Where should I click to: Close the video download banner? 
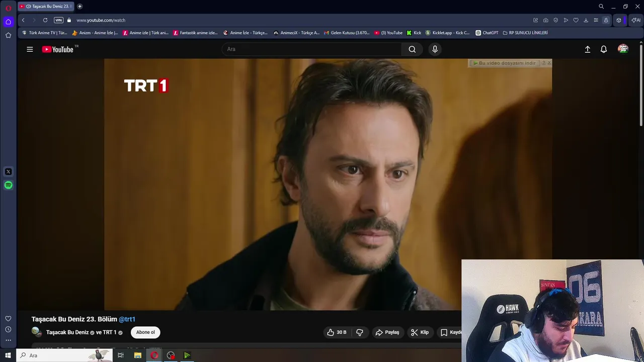[549, 63]
